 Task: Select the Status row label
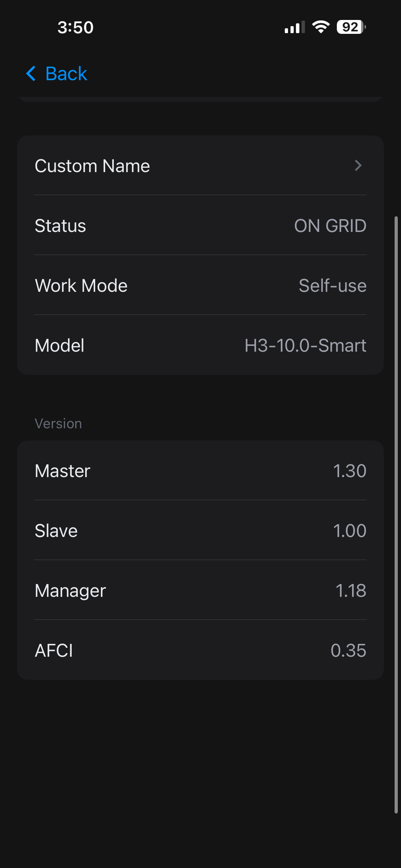click(61, 226)
